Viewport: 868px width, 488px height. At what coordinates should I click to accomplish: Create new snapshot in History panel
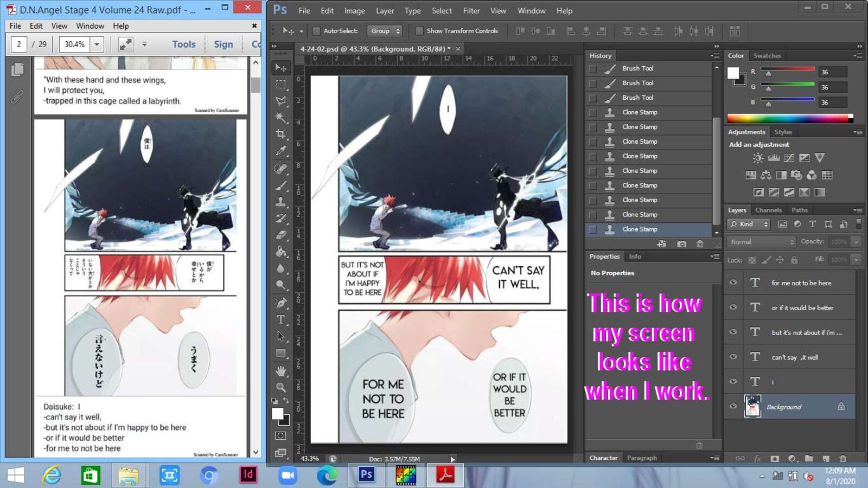click(x=681, y=244)
